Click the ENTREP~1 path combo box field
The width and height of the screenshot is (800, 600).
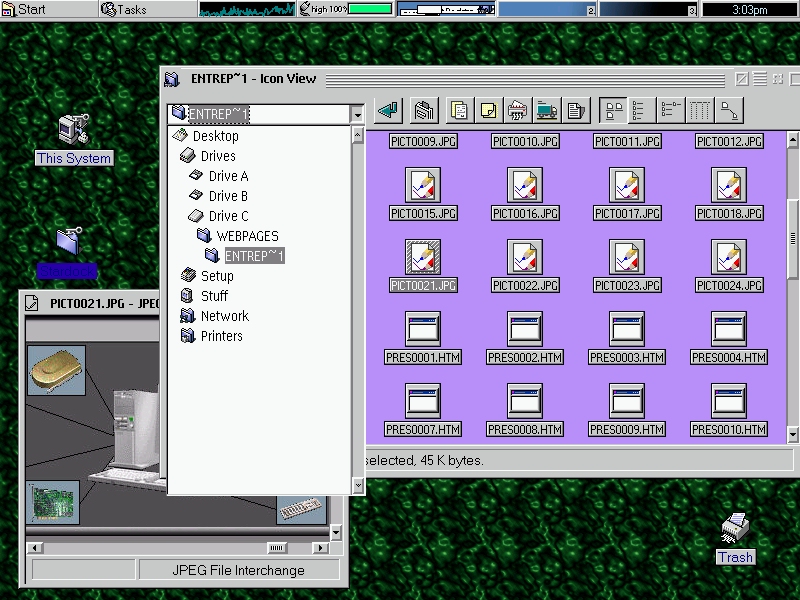pos(260,114)
